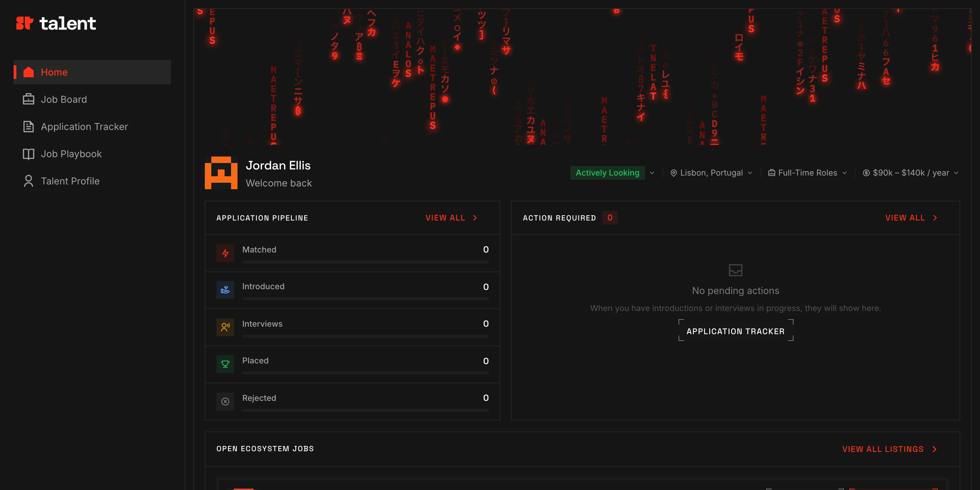Expand the Actively Looking status dropdown
This screenshot has height=490, width=980.
point(612,173)
